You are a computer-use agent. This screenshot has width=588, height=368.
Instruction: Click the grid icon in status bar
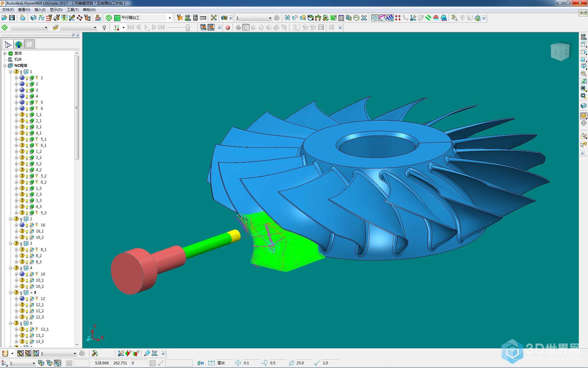point(69,363)
